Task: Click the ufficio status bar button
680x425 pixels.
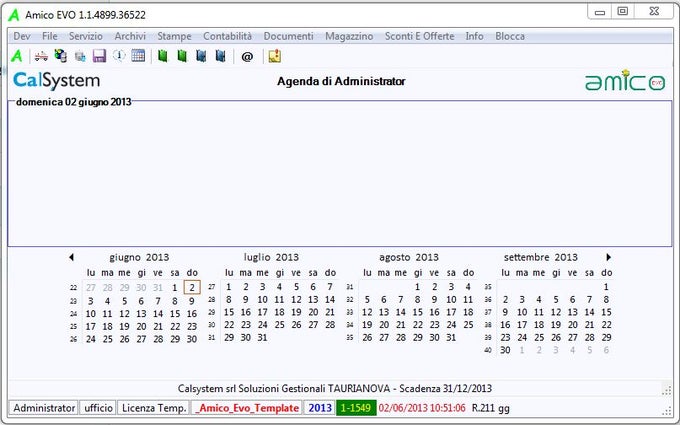Action: click(98, 408)
